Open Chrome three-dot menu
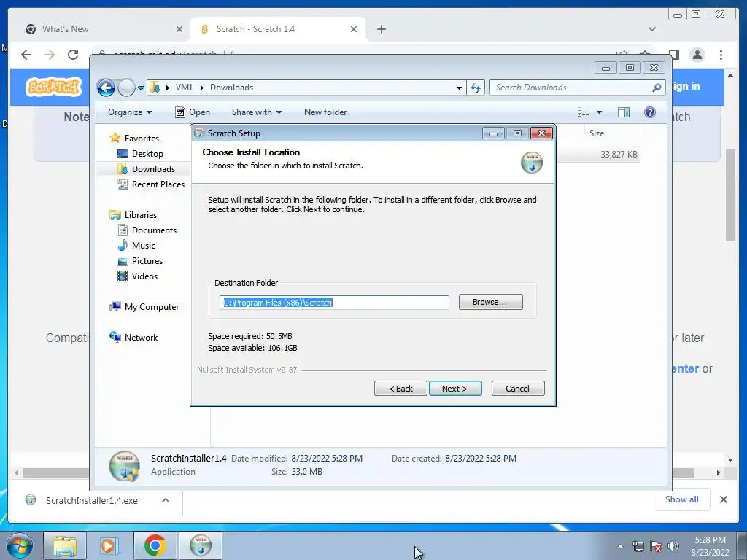 pos(721,55)
